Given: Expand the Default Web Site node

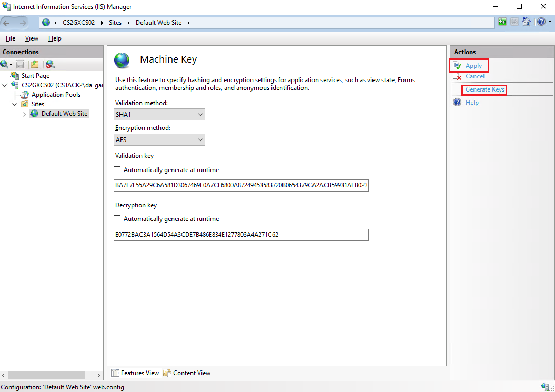Looking at the screenshot, I should (x=24, y=114).
